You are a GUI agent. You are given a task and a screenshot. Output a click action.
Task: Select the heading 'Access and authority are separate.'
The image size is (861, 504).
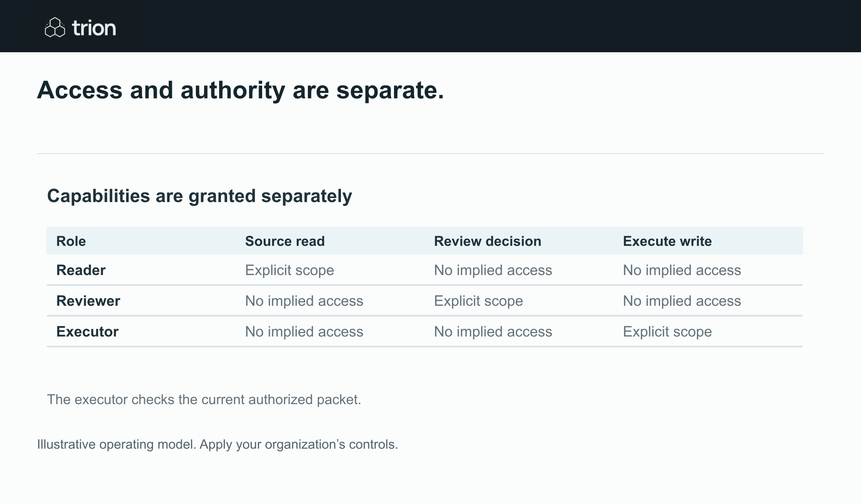tap(240, 90)
